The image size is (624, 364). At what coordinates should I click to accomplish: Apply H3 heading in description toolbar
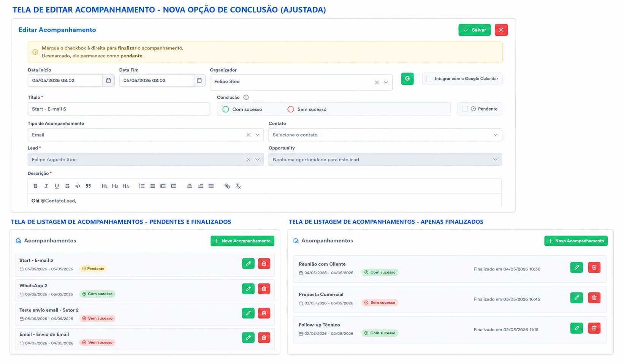point(126,186)
